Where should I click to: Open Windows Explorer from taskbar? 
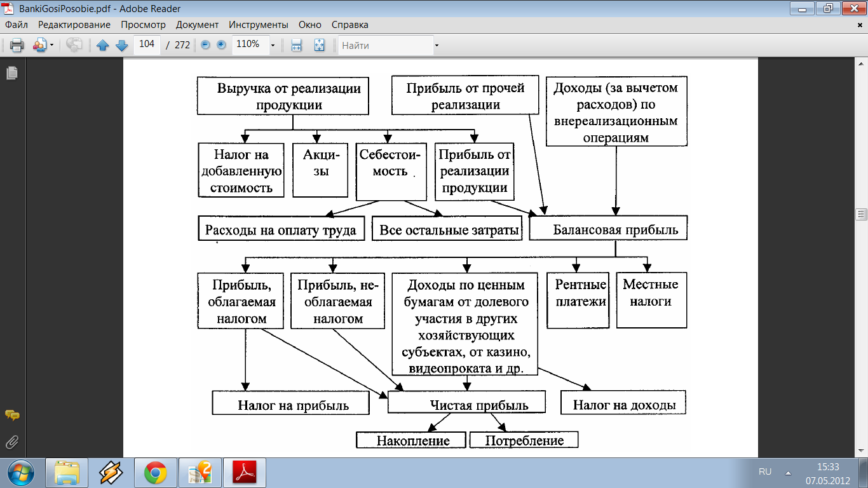(66, 473)
